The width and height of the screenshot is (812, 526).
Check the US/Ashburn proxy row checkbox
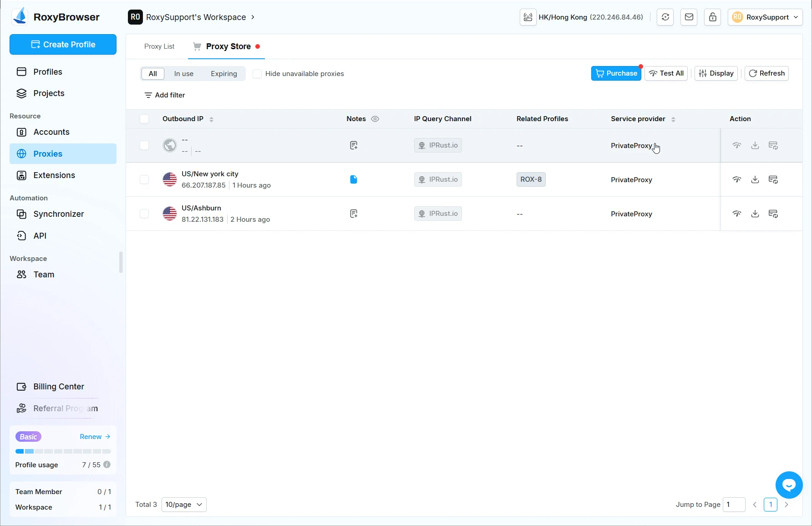tap(144, 214)
